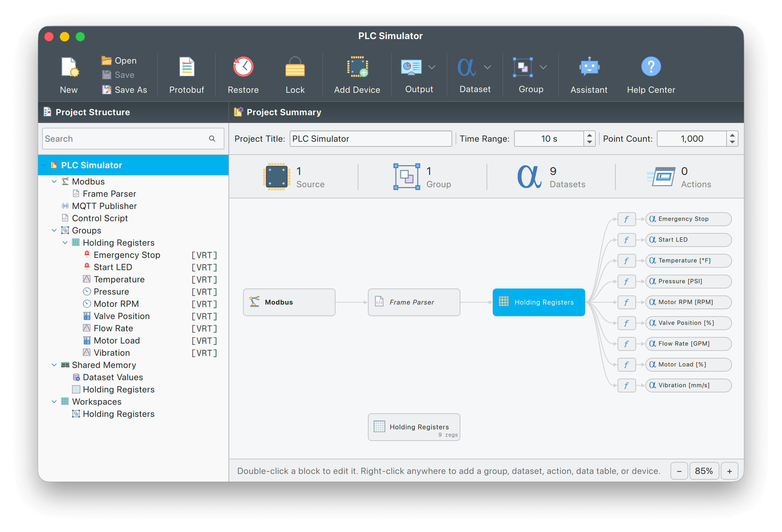
Task: Click the Time Range value field
Action: tap(549, 139)
